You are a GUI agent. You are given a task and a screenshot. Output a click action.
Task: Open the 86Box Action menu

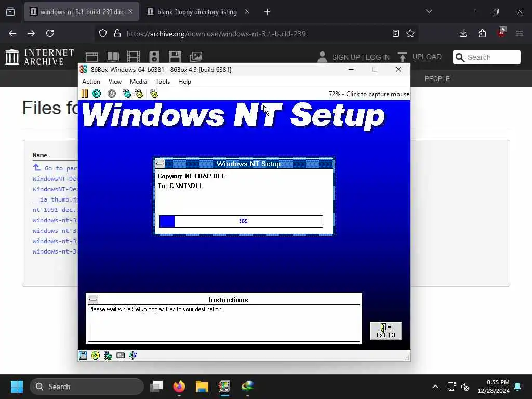pyautogui.click(x=91, y=82)
